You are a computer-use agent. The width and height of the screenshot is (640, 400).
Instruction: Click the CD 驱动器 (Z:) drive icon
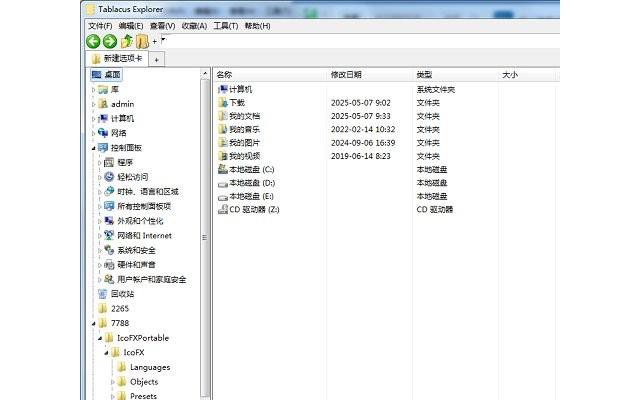(x=222, y=210)
